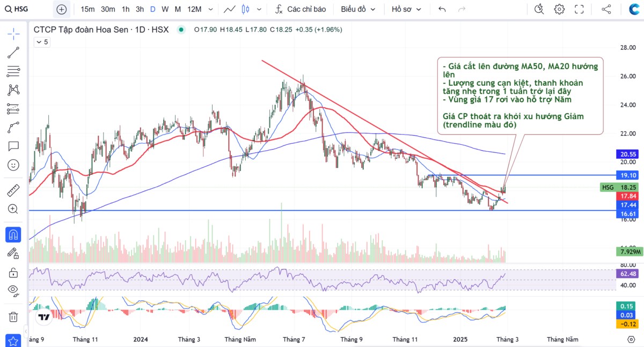Activate the zoom in tool
The image size is (644, 347).
(x=13, y=209)
